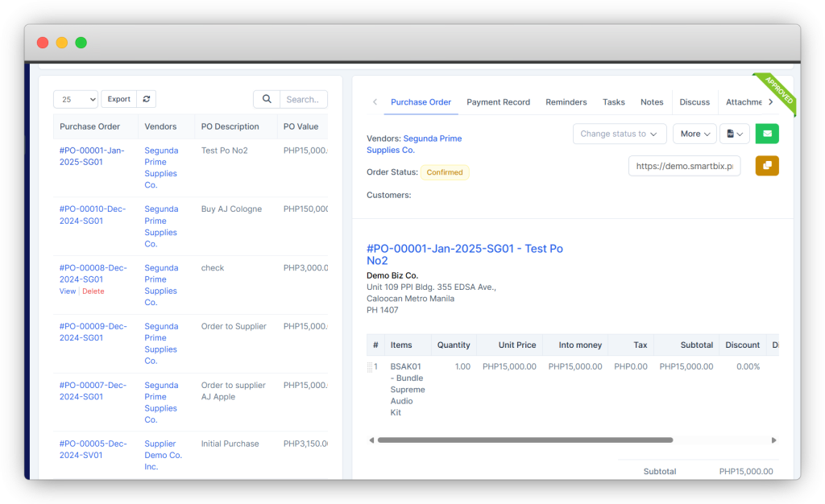The width and height of the screenshot is (825, 504).
Task: Open the PDF options dropdown
Action: 735,134
